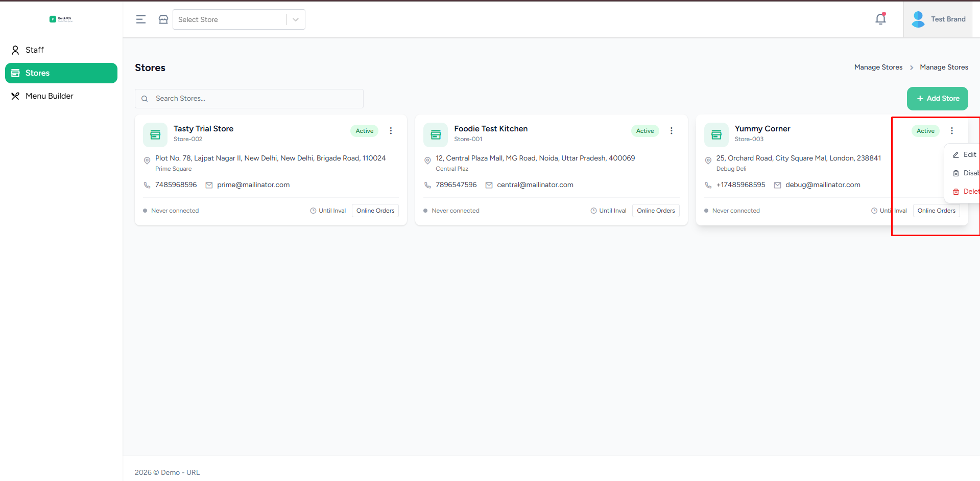Open Menu Builder from the sidebar
The height and width of the screenshot is (481, 980).
(49, 96)
